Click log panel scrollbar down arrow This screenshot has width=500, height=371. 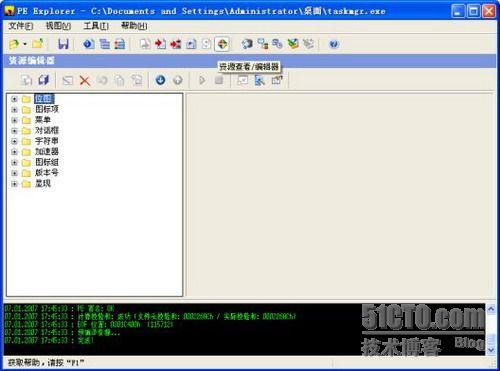pyautogui.click(x=491, y=350)
